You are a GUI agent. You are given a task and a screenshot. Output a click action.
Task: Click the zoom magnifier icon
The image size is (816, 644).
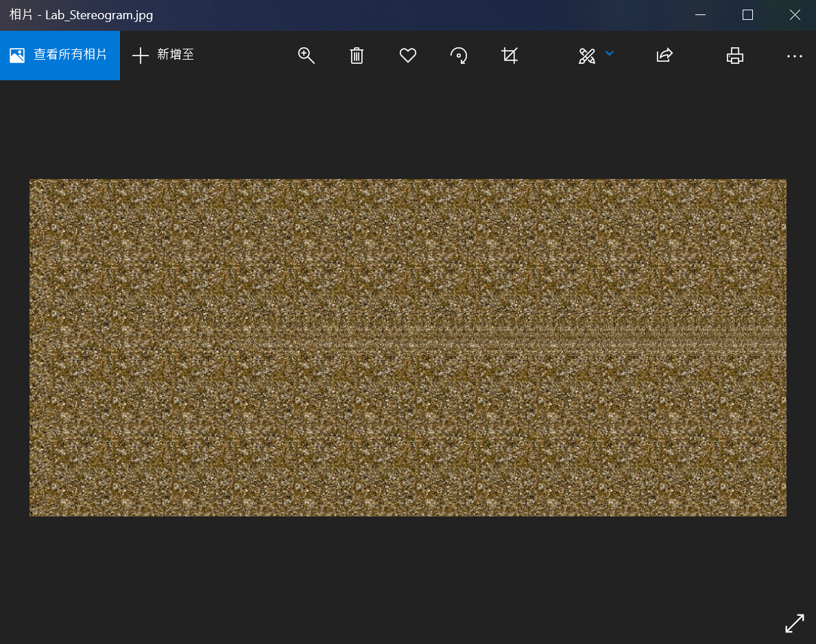pos(306,55)
